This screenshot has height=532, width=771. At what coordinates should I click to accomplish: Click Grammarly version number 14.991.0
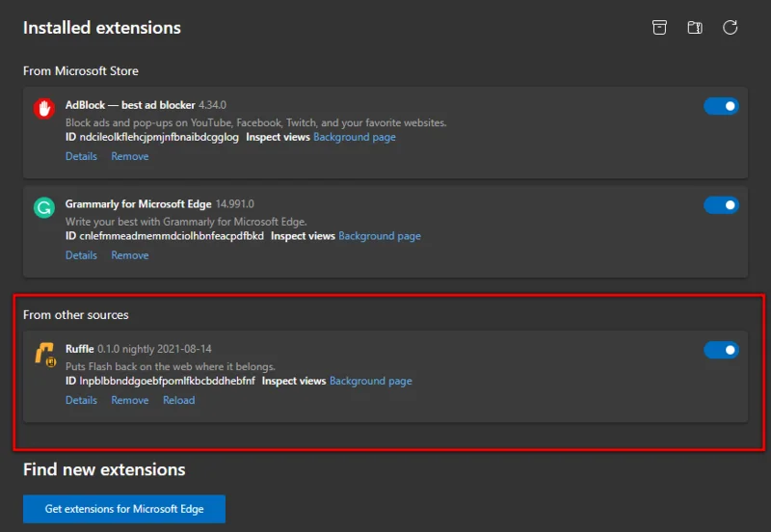point(235,204)
